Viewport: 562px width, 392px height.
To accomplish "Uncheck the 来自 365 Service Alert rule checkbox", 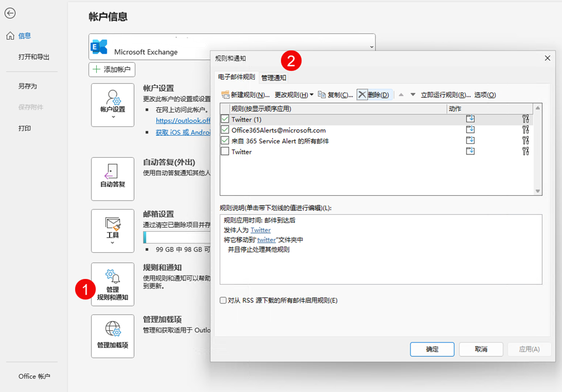I will (x=225, y=140).
